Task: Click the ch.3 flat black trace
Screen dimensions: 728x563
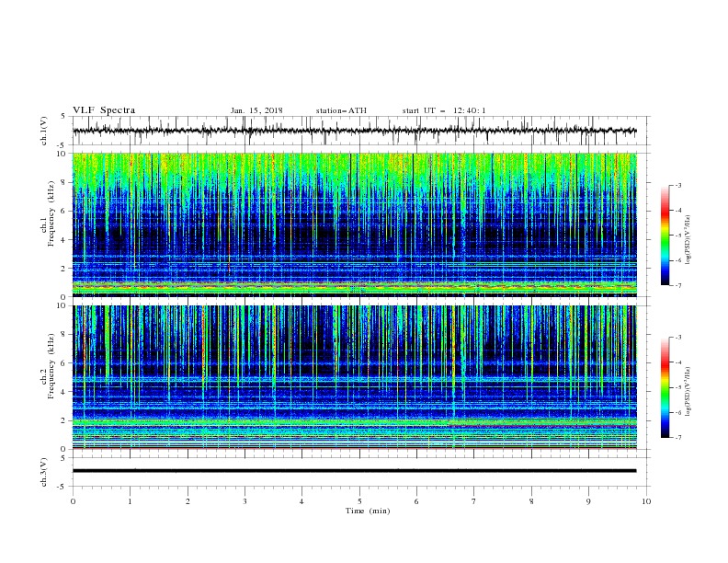Action: point(355,471)
